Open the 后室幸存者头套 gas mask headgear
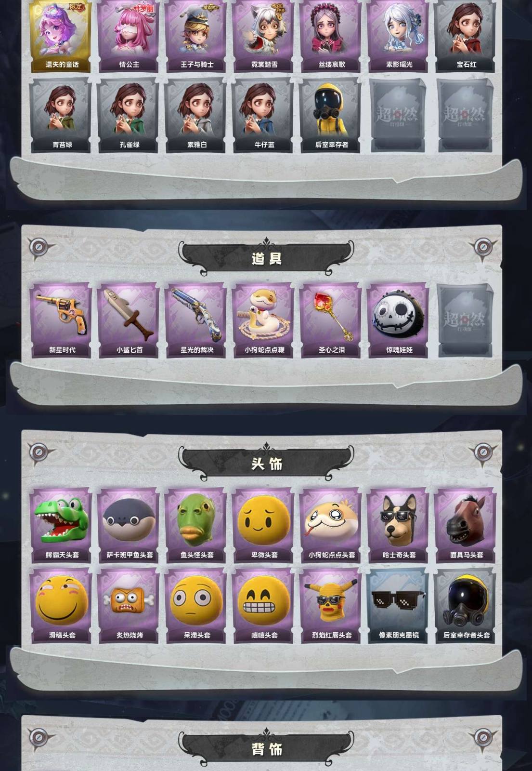Viewport: 532px width, 771px height. coord(466,606)
